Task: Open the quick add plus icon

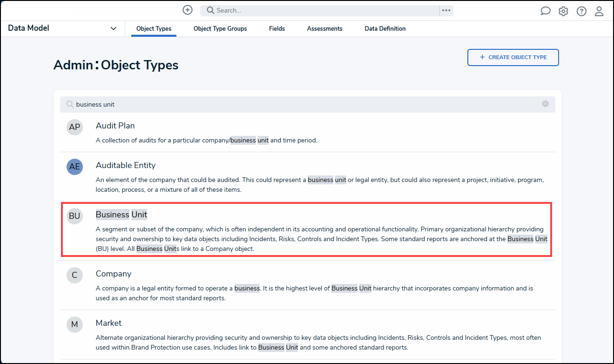Action: 187,10
